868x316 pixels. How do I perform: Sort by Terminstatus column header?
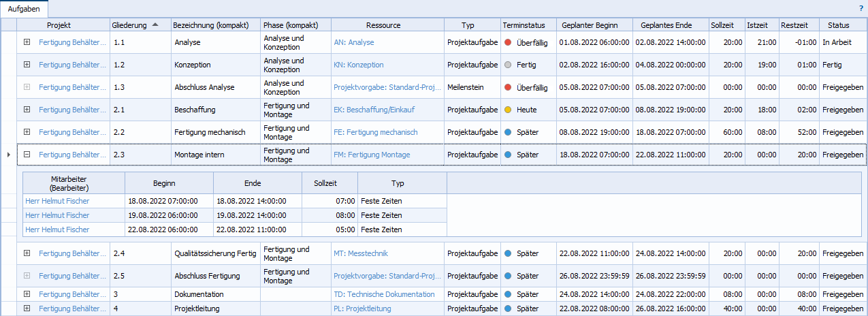tap(524, 25)
